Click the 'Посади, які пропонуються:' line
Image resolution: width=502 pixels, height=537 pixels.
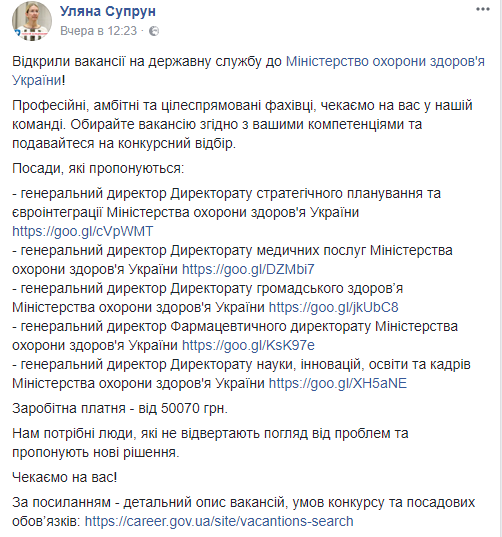[98, 168]
